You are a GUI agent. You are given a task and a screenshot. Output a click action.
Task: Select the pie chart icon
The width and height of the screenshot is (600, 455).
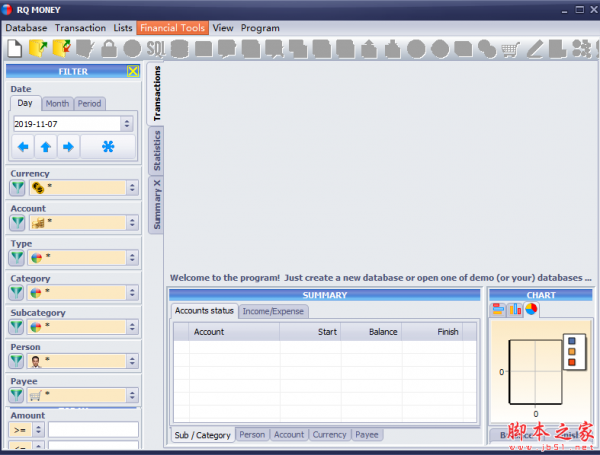[x=531, y=309]
